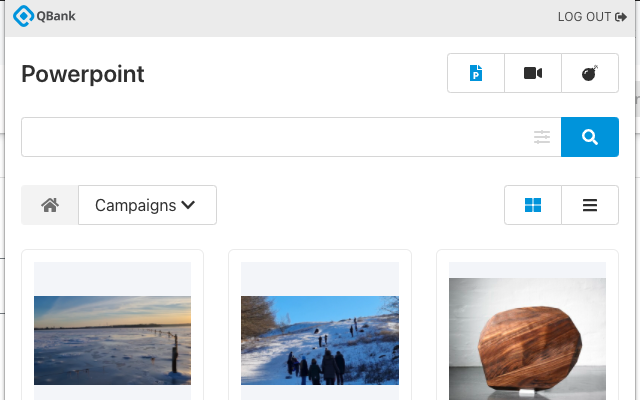Select the video camera media button
This screenshot has height=400, width=640.
click(533, 73)
